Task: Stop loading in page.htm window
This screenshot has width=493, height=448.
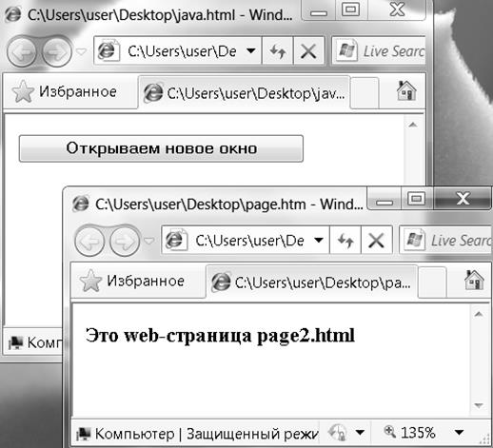Action: click(377, 241)
